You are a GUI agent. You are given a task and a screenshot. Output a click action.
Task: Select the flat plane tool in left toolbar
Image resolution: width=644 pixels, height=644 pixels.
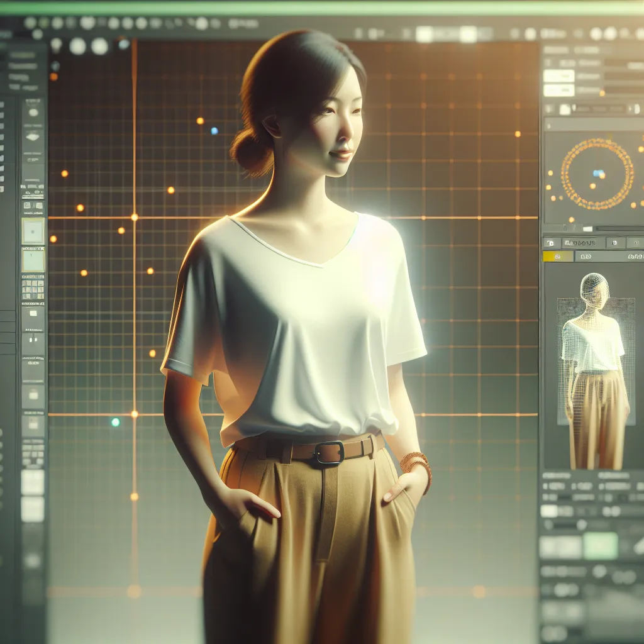point(33,136)
